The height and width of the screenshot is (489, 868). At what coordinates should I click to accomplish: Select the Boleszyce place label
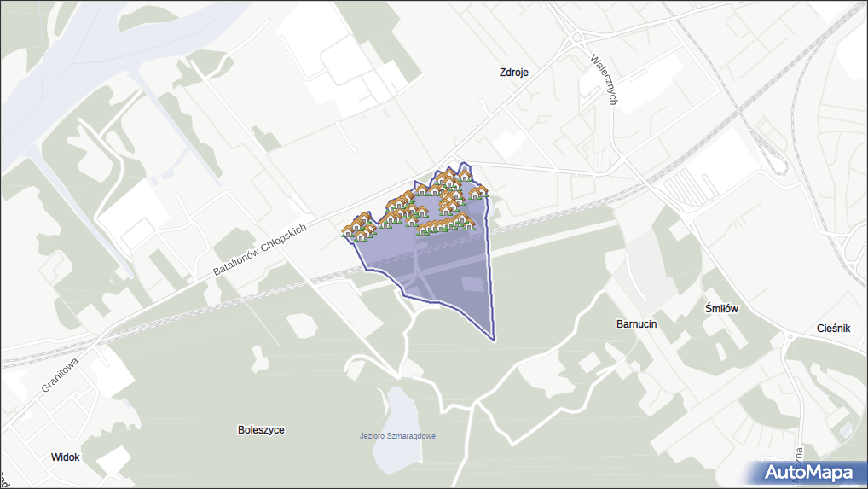261,430
